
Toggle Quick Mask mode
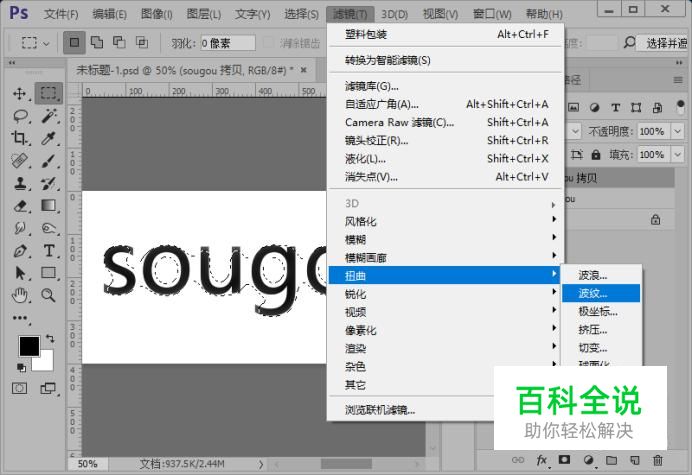click(x=19, y=388)
